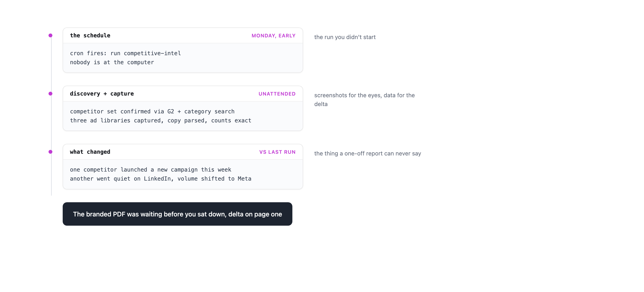Click 'one competitor launched a new campaign' line

pos(150,169)
